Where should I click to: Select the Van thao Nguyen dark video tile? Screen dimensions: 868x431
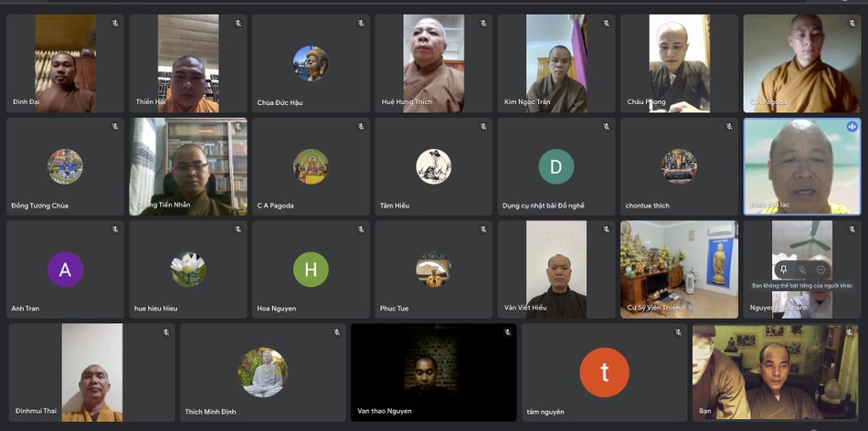433,372
